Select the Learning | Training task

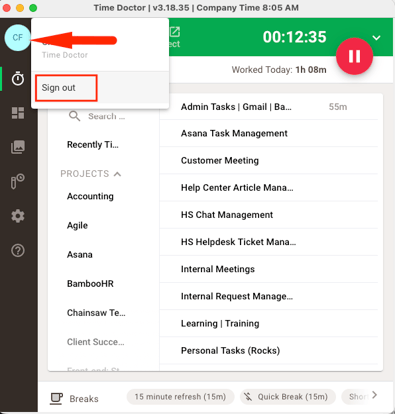269,323
